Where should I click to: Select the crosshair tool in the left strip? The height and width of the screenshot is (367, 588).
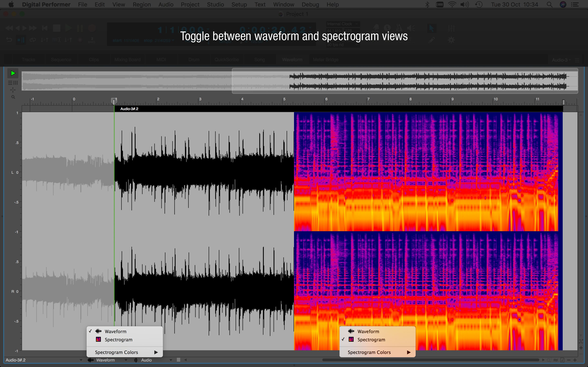click(x=13, y=90)
